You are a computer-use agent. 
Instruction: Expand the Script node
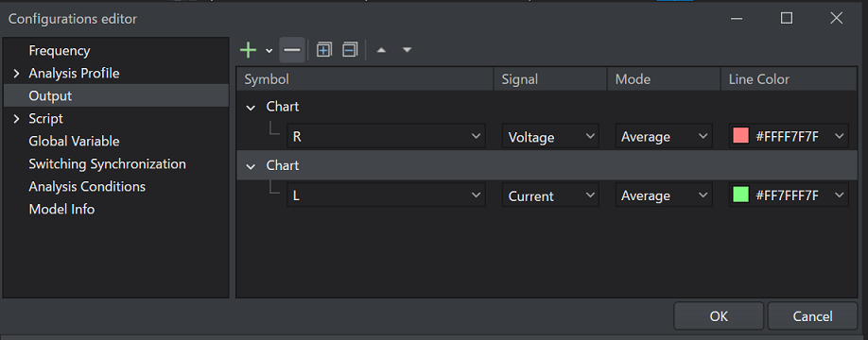[x=16, y=119]
